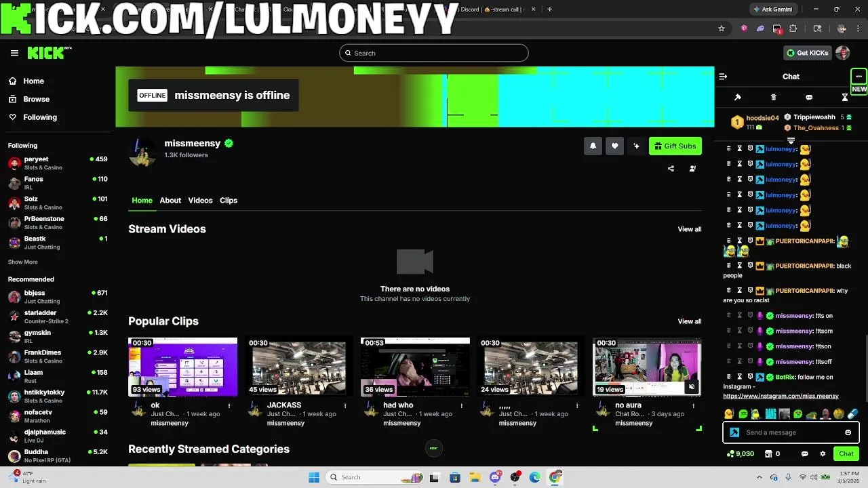The width and height of the screenshot is (868, 488).
Task: Click the trash icon in chat header
Action: click(x=773, y=98)
